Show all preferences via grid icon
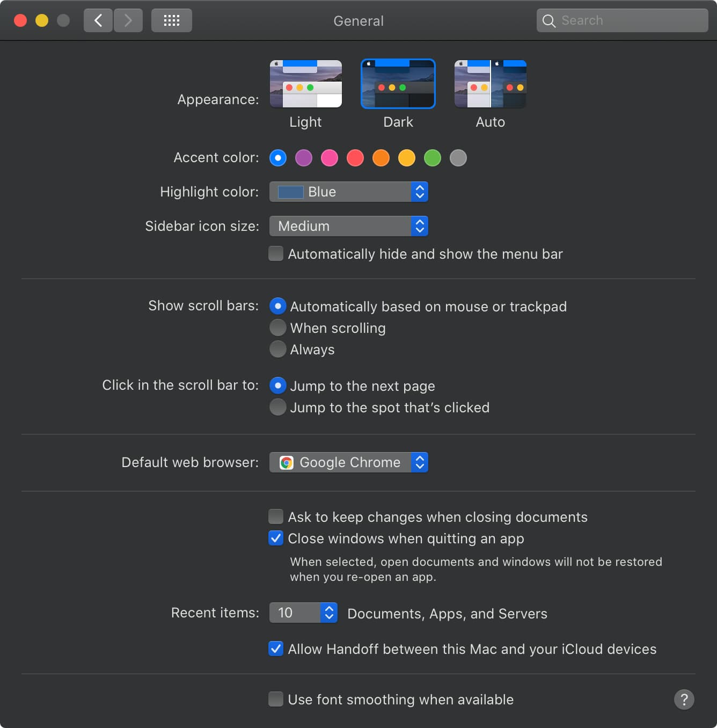The width and height of the screenshot is (717, 728). pos(171,21)
